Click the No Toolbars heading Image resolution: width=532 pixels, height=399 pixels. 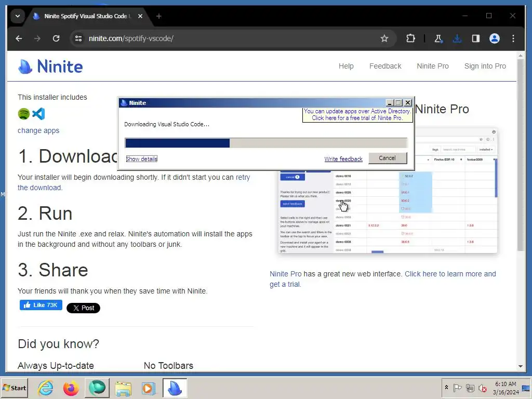coord(168,365)
